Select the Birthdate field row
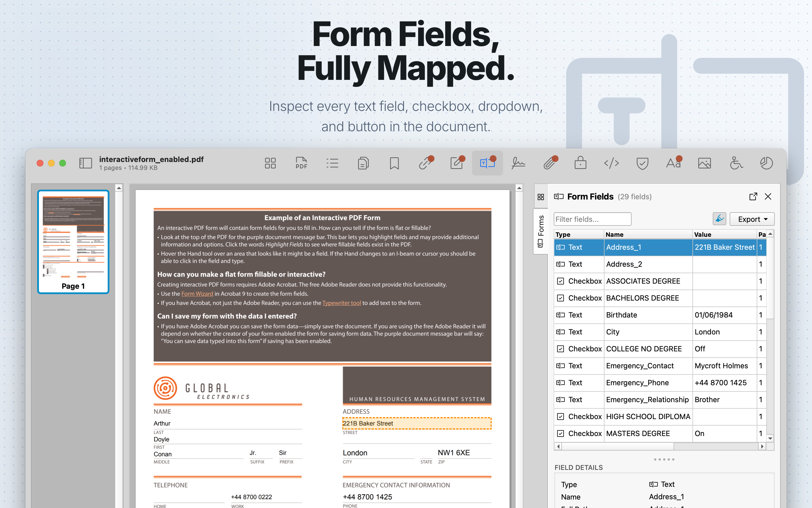This screenshot has height=508, width=812. pos(660,315)
